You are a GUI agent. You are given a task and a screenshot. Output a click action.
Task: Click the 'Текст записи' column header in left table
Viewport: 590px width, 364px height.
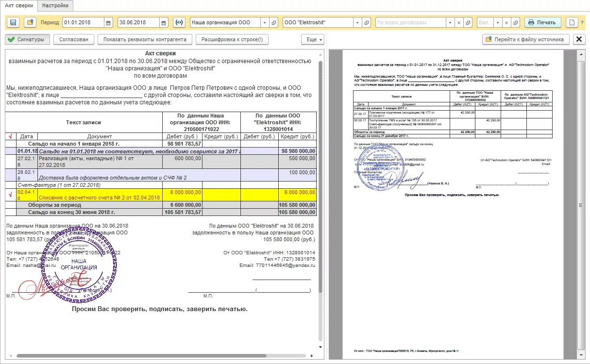84,122
